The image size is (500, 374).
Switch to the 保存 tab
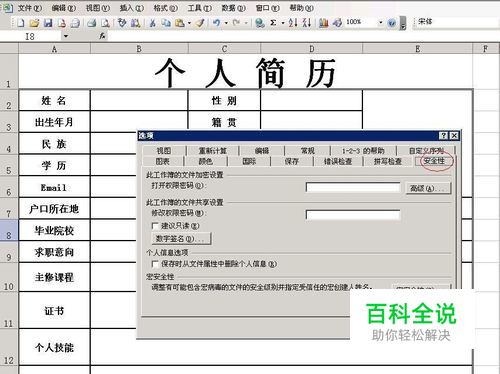[x=292, y=162]
